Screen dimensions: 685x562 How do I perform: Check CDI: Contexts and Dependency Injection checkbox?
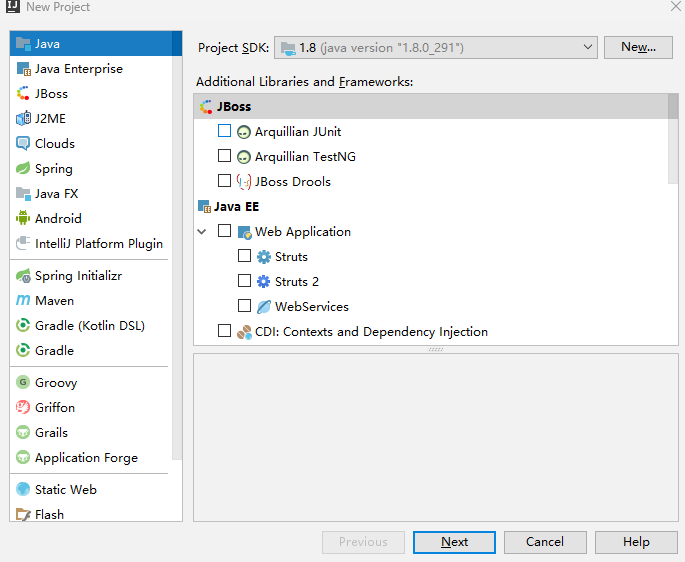pyautogui.click(x=225, y=330)
